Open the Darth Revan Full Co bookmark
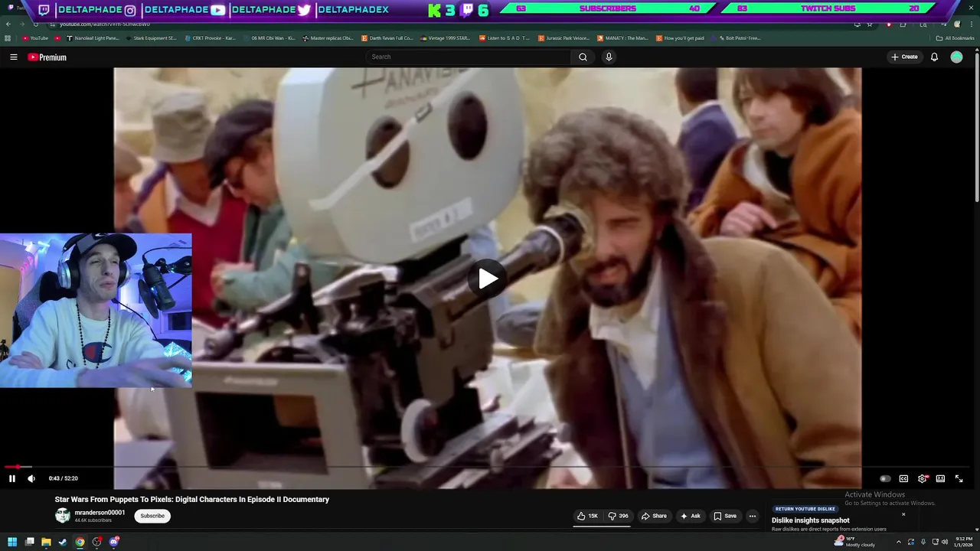The height and width of the screenshot is (551, 980). point(387,38)
